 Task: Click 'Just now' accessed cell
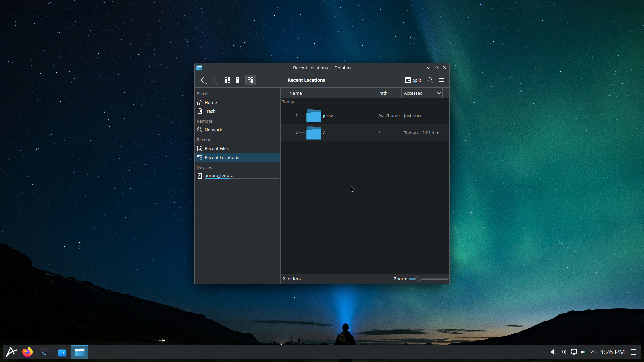[412, 115]
